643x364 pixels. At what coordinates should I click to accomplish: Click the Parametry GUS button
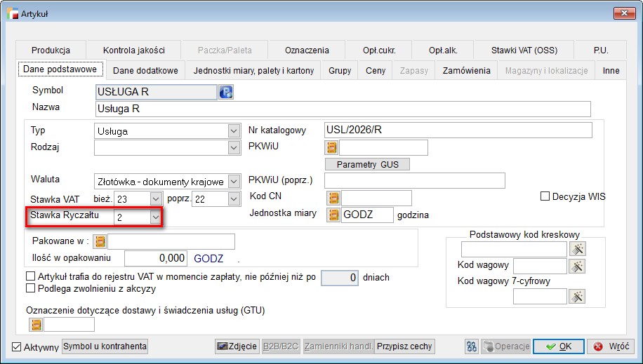[x=367, y=164]
